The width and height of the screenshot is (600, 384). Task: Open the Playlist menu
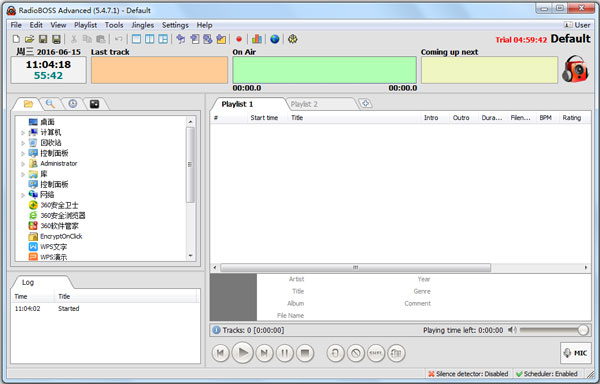(85, 25)
